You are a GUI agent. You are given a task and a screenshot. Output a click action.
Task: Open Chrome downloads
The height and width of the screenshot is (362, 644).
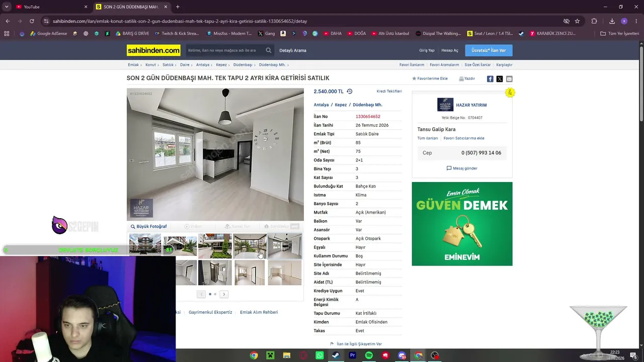[x=612, y=21]
